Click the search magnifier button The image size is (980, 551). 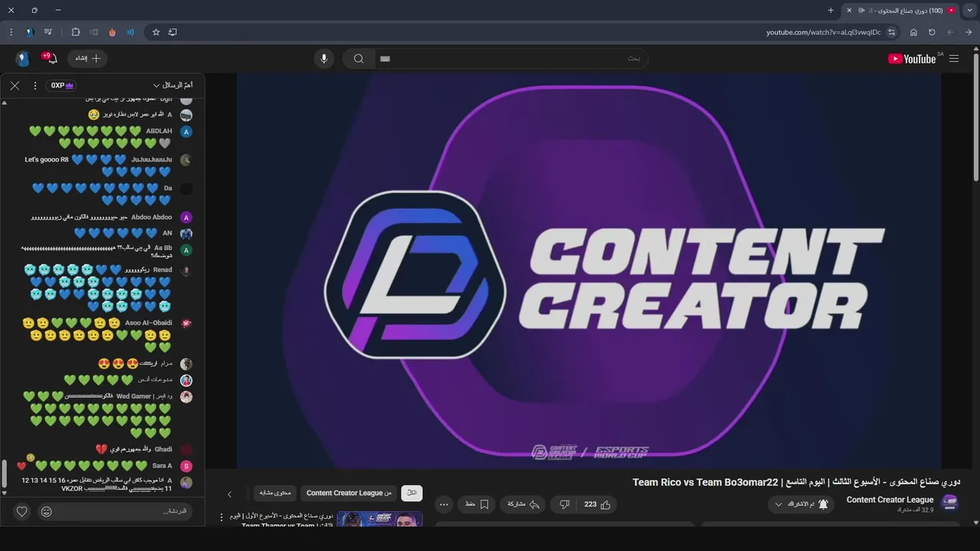coord(358,59)
